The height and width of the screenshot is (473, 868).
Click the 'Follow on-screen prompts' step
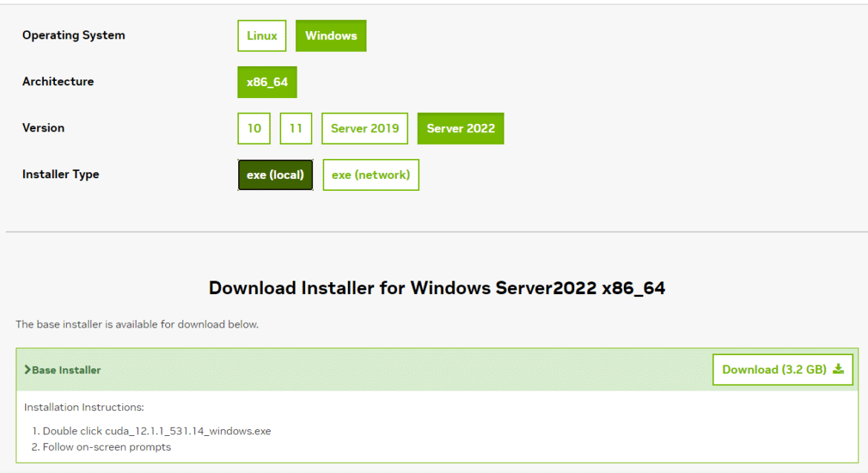tap(106, 447)
